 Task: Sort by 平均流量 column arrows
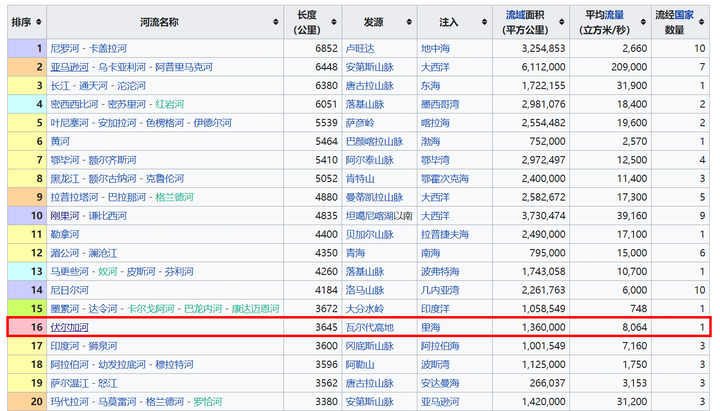tap(643, 22)
